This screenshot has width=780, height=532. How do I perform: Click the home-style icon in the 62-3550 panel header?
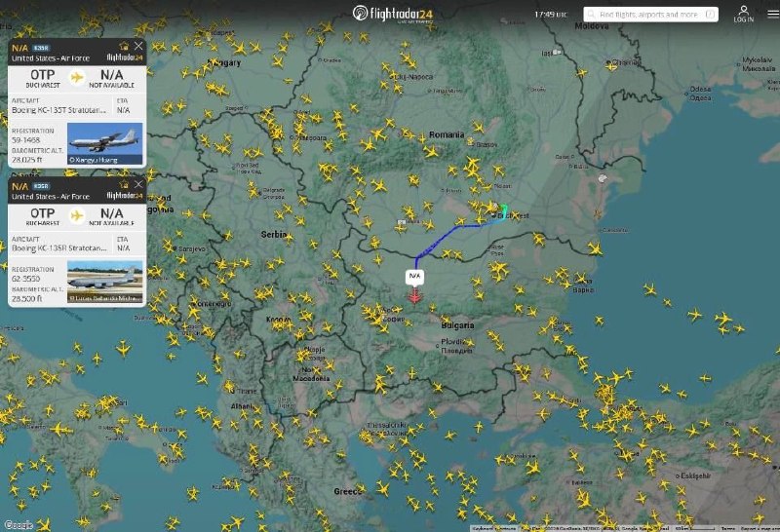pos(124,184)
